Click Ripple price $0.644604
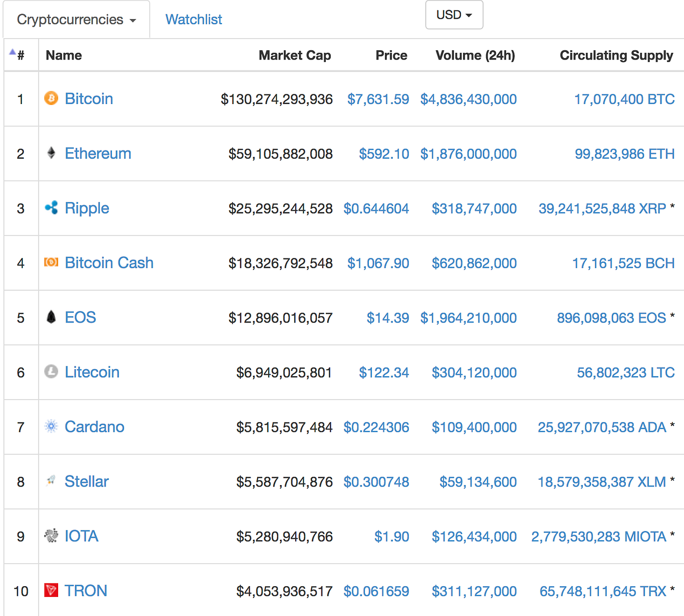This screenshot has height=616, width=684. coord(376,209)
